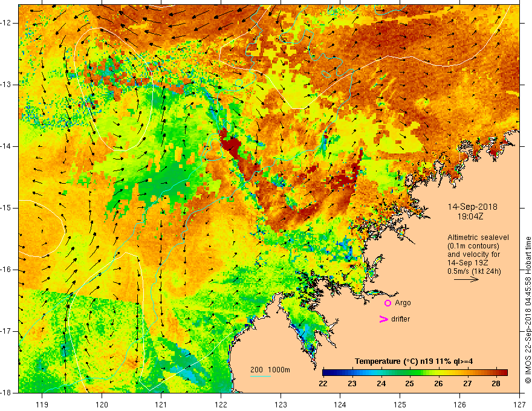The width and height of the screenshot is (532, 411).
Task: Click the 14-Sep-2018 date label
Action: (473, 207)
